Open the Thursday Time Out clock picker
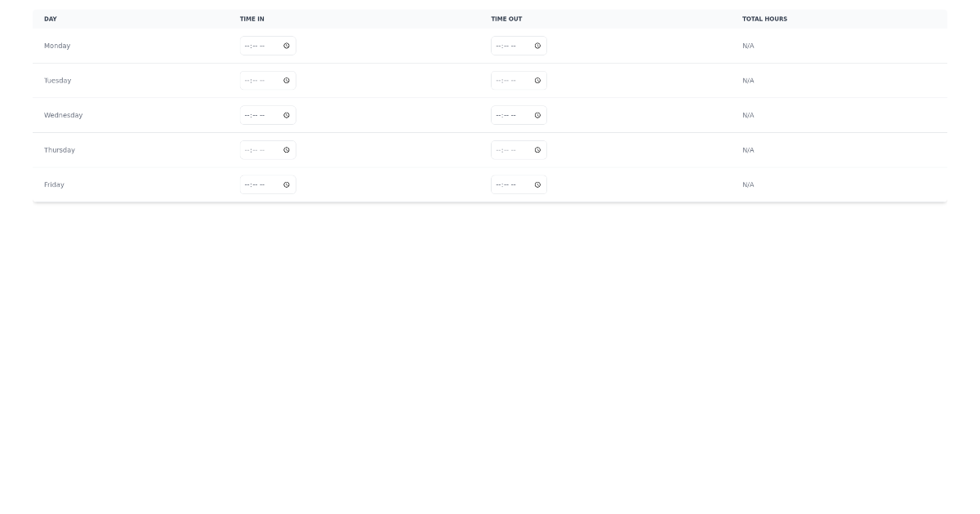 click(537, 150)
